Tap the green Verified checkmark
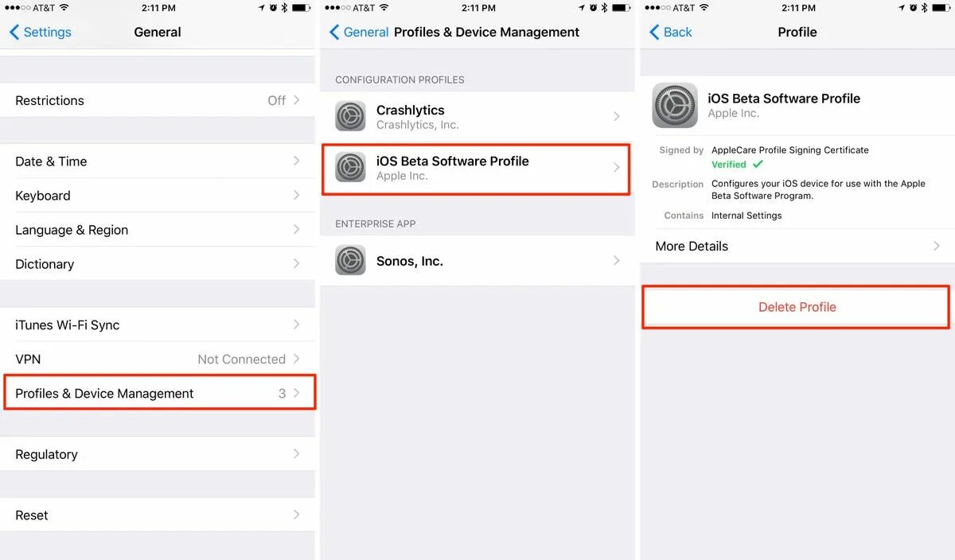Image resolution: width=955 pixels, height=560 pixels. point(758,164)
